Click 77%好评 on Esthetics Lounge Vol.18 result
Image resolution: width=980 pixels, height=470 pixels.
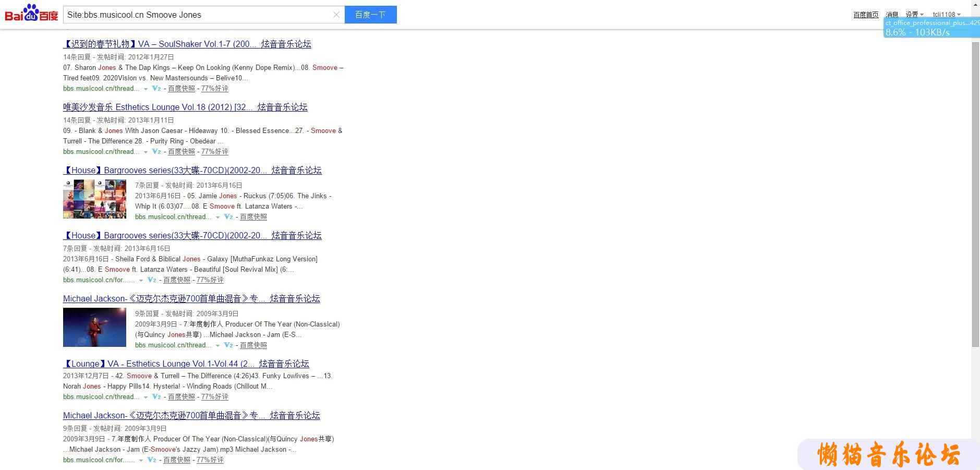[215, 152]
